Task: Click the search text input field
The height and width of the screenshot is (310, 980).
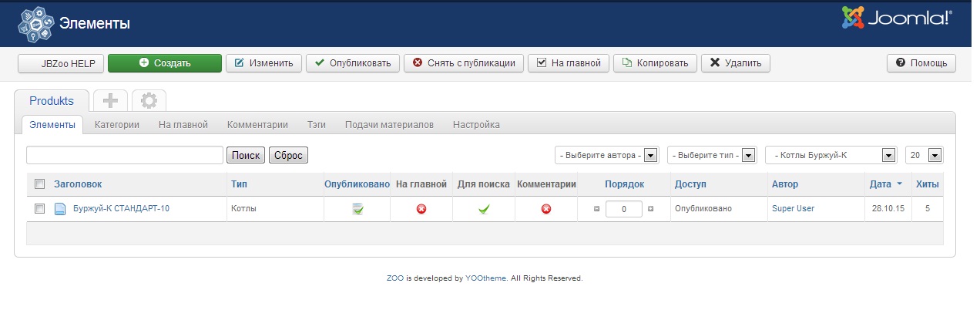Action: pos(125,156)
